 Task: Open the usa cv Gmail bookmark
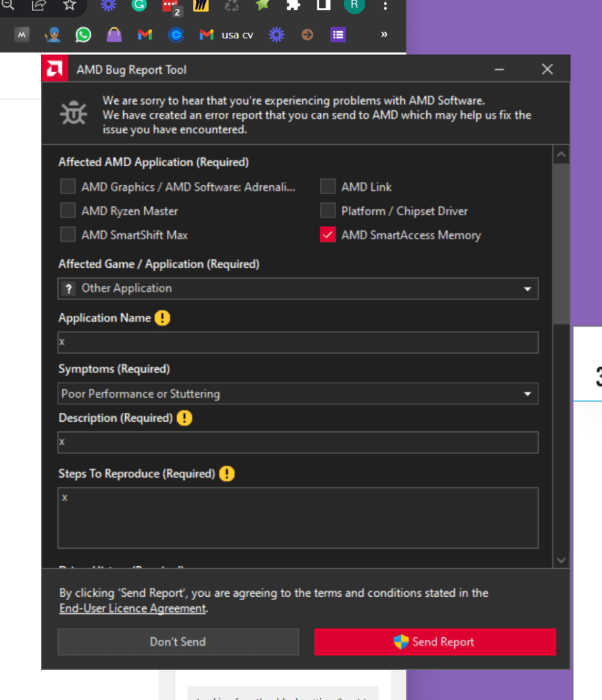(226, 34)
